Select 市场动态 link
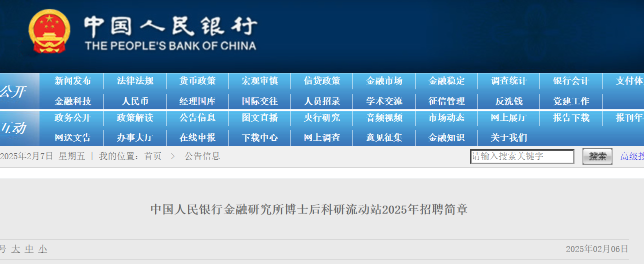 point(446,118)
